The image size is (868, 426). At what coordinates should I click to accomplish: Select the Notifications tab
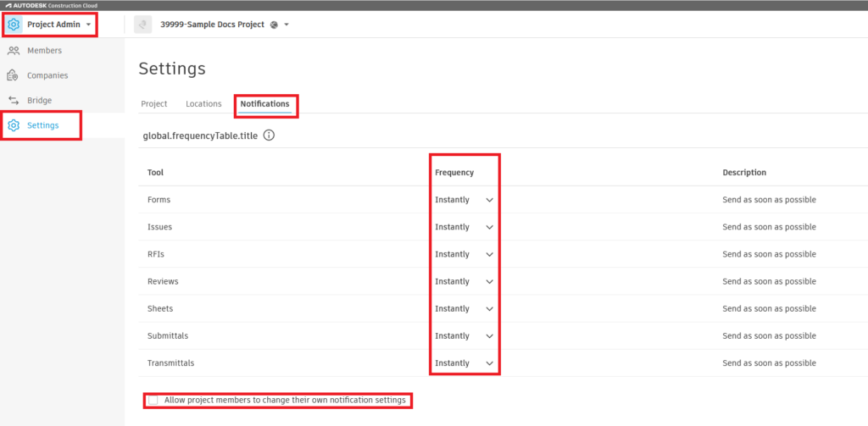coord(264,104)
